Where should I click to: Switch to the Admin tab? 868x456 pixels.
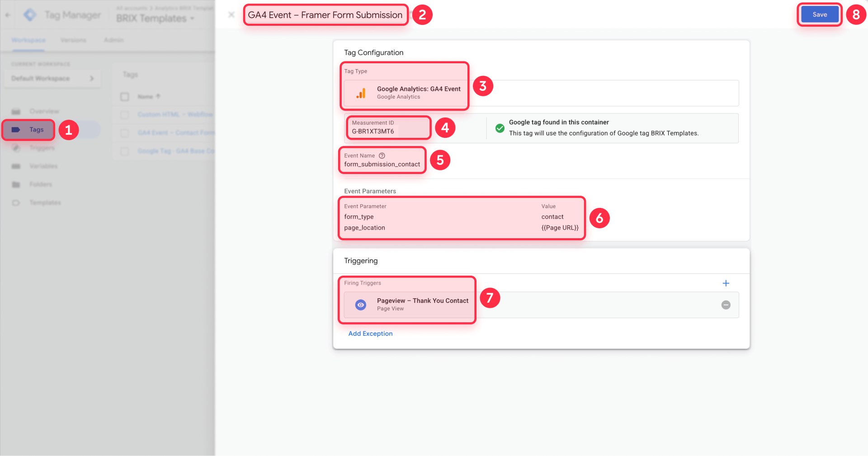coord(113,40)
